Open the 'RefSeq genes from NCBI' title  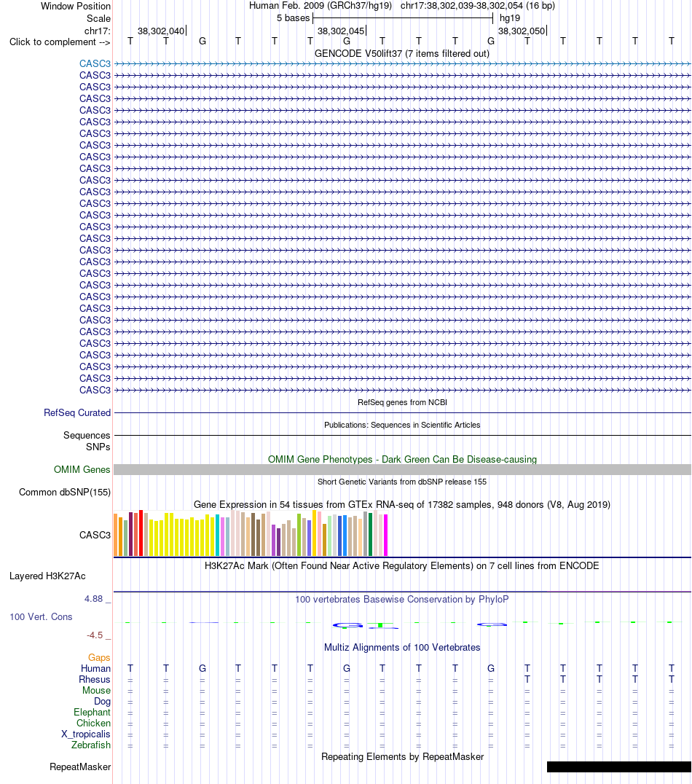click(402, 402)
